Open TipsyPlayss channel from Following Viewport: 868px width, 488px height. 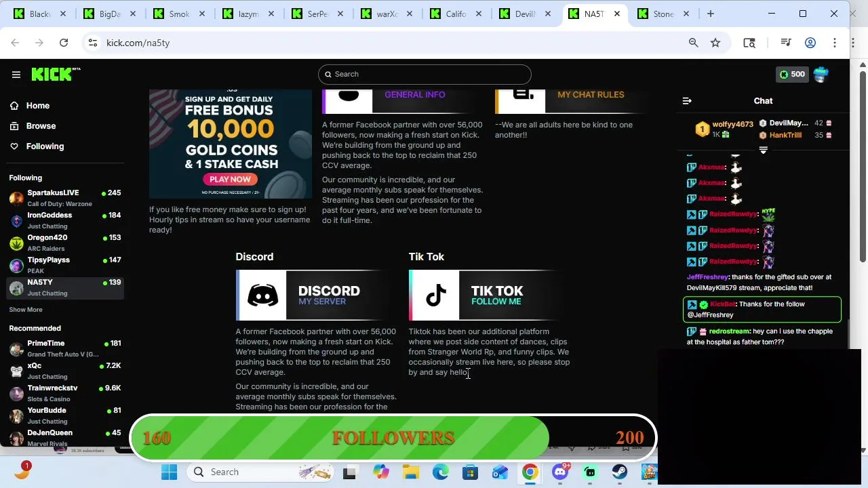click(65, 265)
